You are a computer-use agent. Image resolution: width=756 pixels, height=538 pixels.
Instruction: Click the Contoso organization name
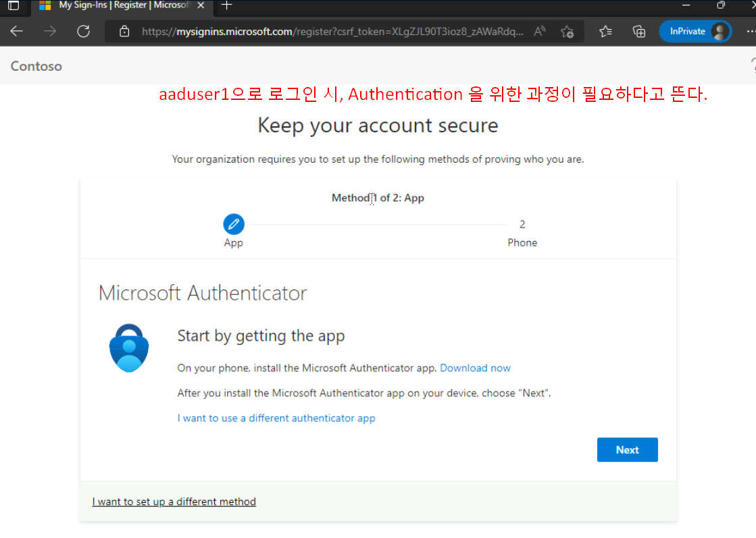pos(36,66)
